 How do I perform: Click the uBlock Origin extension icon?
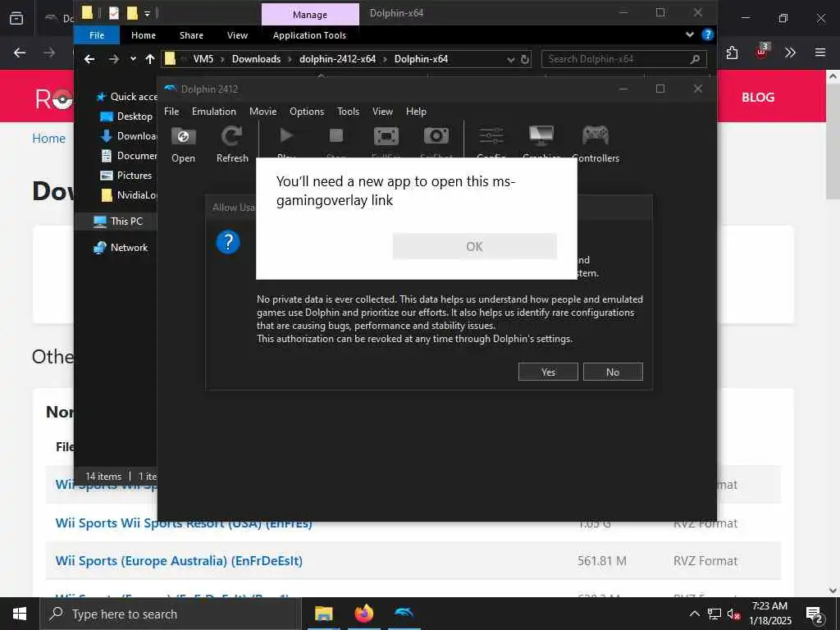click(762, 52)
